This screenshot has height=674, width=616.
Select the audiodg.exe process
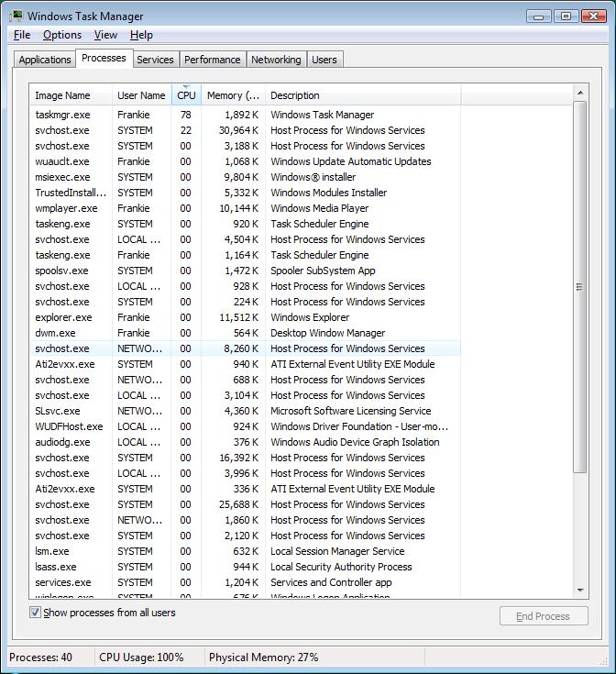coord(245,442)
